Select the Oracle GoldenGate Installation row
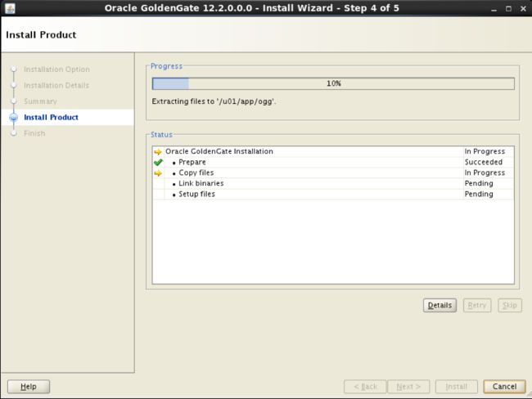The width and height of the screenshot is (532, 399). pyautogui.click(x=333, y=151)
